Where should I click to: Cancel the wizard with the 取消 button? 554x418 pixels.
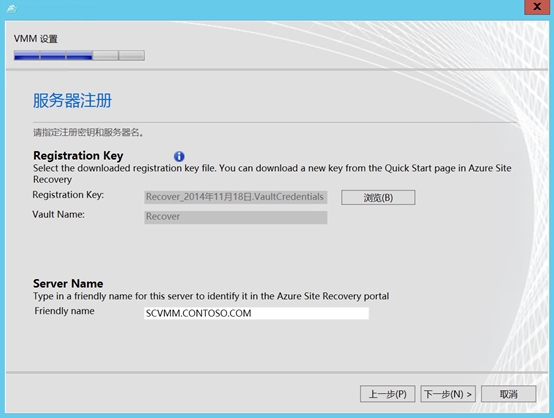pos(508,394)
